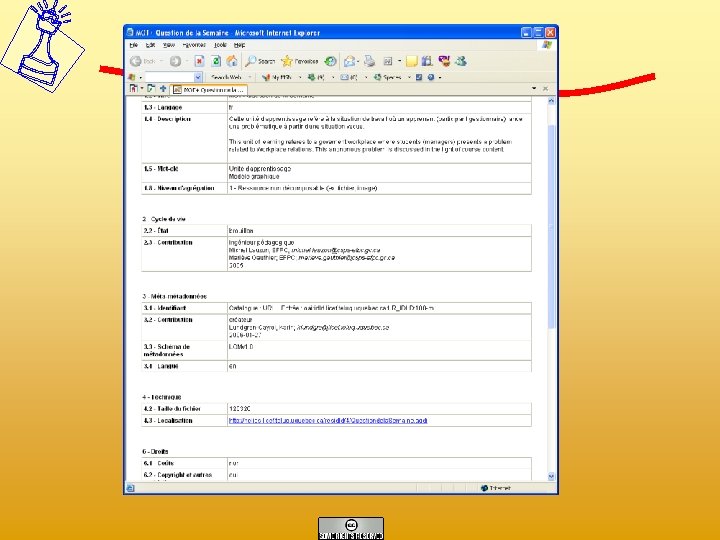720x540 pixels.
Task: Open the Favorites star button
Action: (x=300, y=61)
